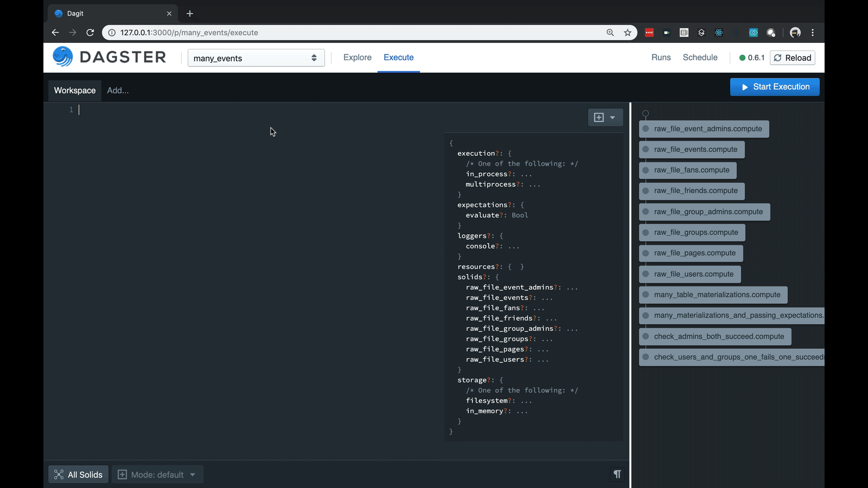Viewport: 868px width, 488px height.
Task: Select the Workspace tab
Action: click(x=75, y=90)
